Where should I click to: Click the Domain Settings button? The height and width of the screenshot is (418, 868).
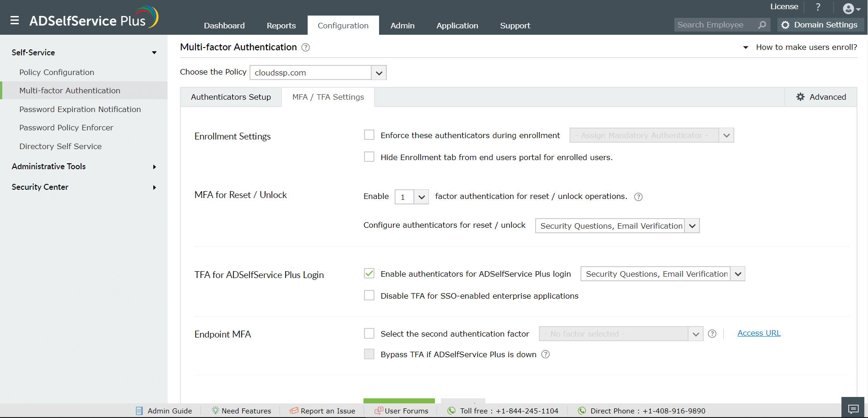tap(820, 25)
